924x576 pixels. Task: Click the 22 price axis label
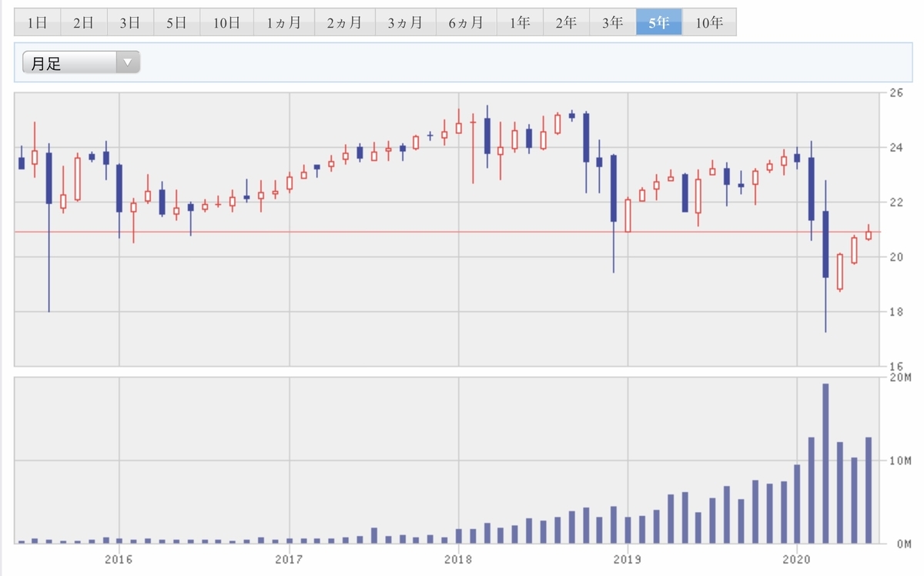coord(896,203)
